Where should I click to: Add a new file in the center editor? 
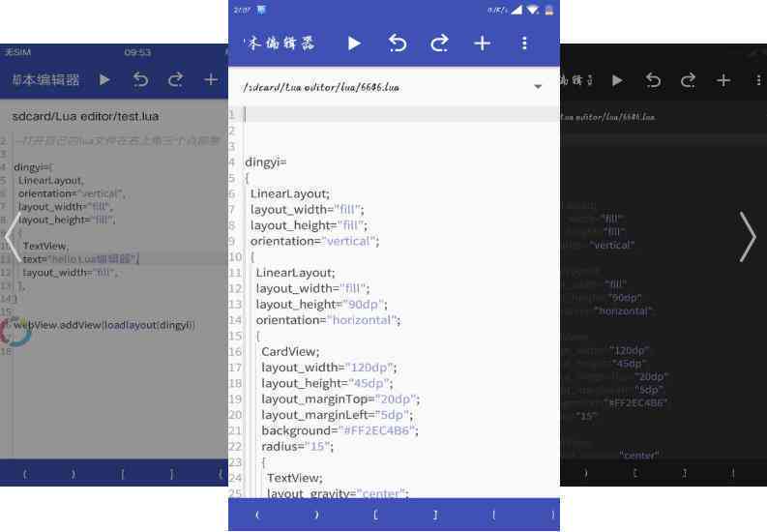pos(482,44)
